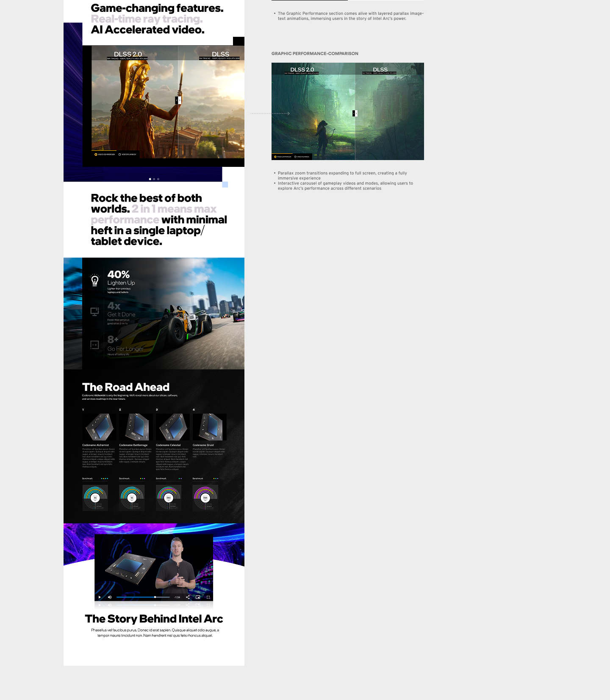Click the monitor Get It Done icon
The image size is (610, 700).
pos(95,312)
